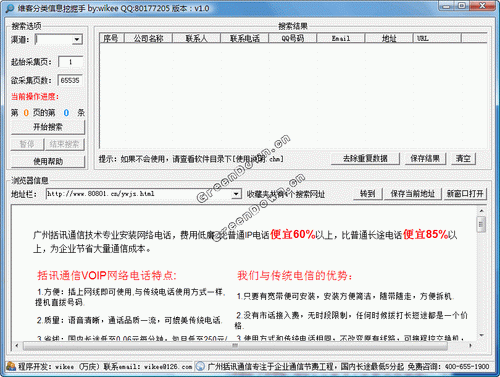Click the 保存当前地址 button
This screenshot has width=500, height=377.
(x=413, y=194)
